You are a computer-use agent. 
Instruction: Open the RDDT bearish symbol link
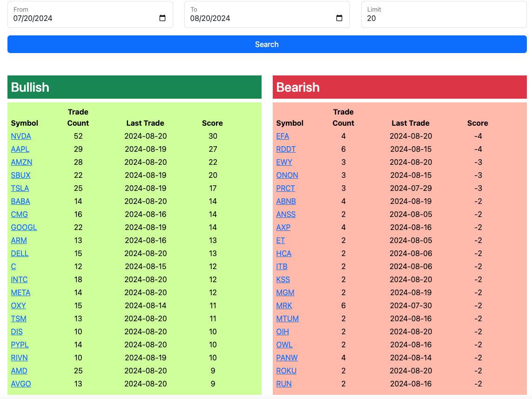point(286,149)
